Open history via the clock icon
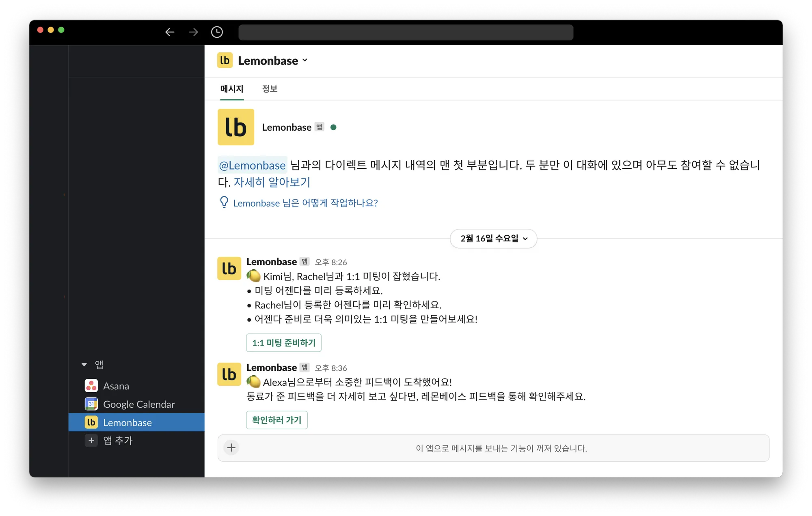 coord(217,32)
